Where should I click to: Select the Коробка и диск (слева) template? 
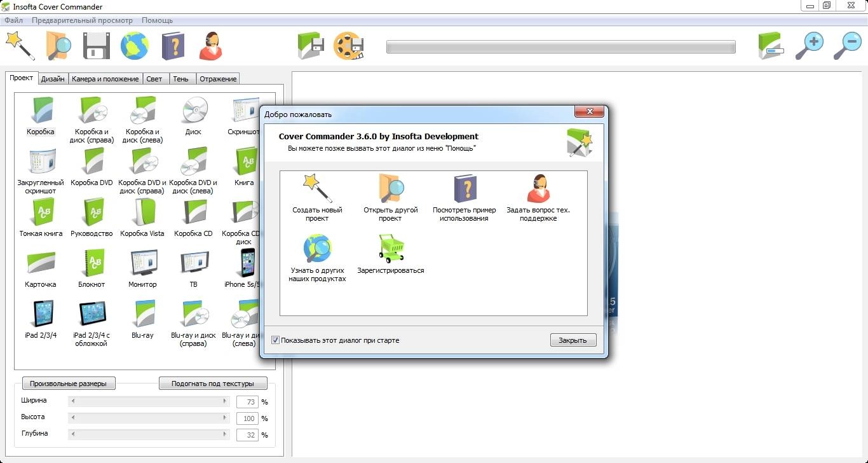142,120
